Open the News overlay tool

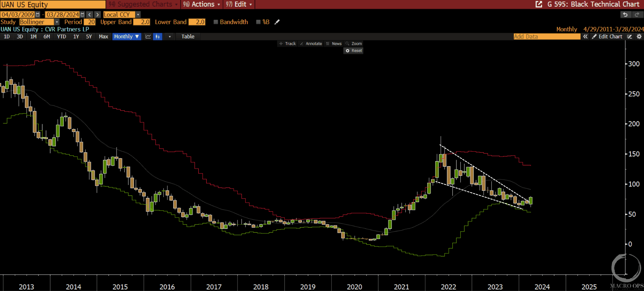tap(334, 44)
